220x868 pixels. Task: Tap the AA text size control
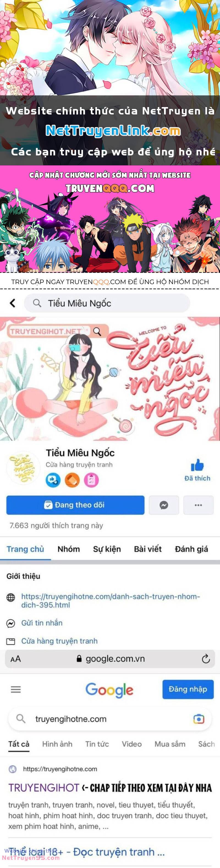pos(15,659)
